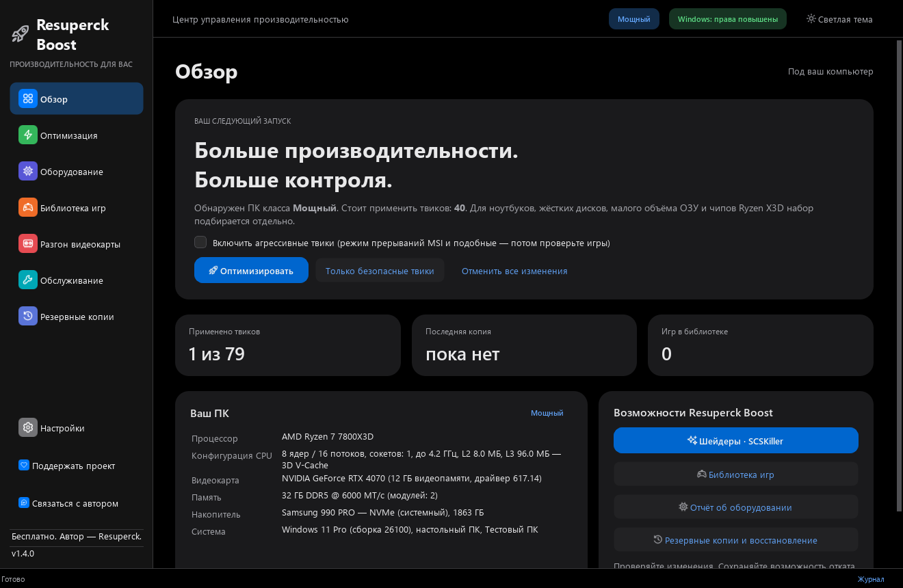
Task: Click the AMD Ryzen 7 7800X3D text
Action: point(328,437)
